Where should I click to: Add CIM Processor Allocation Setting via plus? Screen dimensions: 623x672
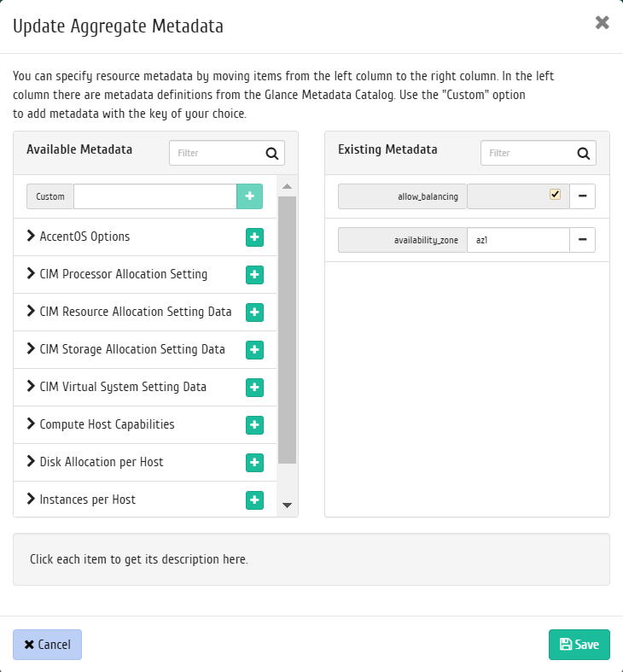click(254, 275)
